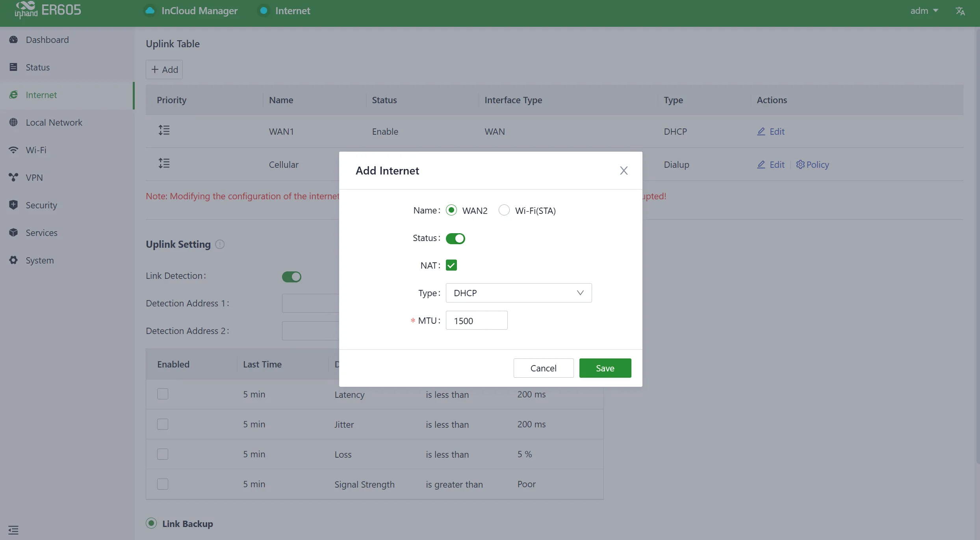Toggle the Link Detection switch

[291, 277]
